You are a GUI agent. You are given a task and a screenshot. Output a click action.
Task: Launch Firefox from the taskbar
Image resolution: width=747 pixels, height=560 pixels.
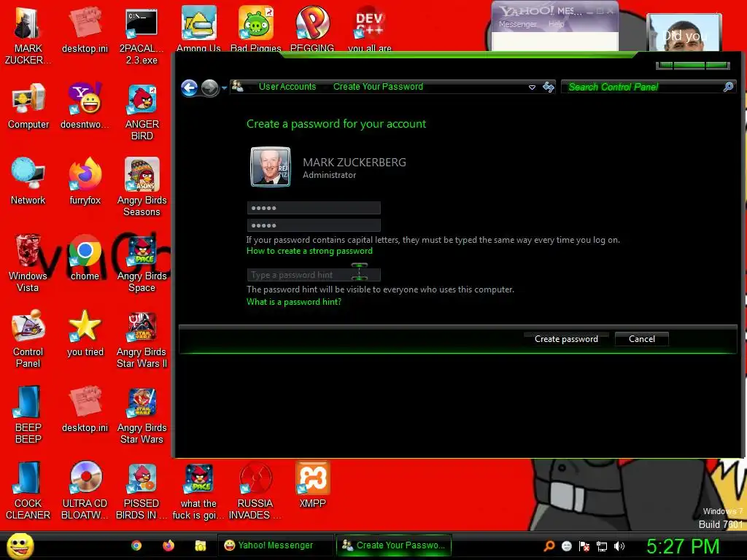click(x=169, y=545)
